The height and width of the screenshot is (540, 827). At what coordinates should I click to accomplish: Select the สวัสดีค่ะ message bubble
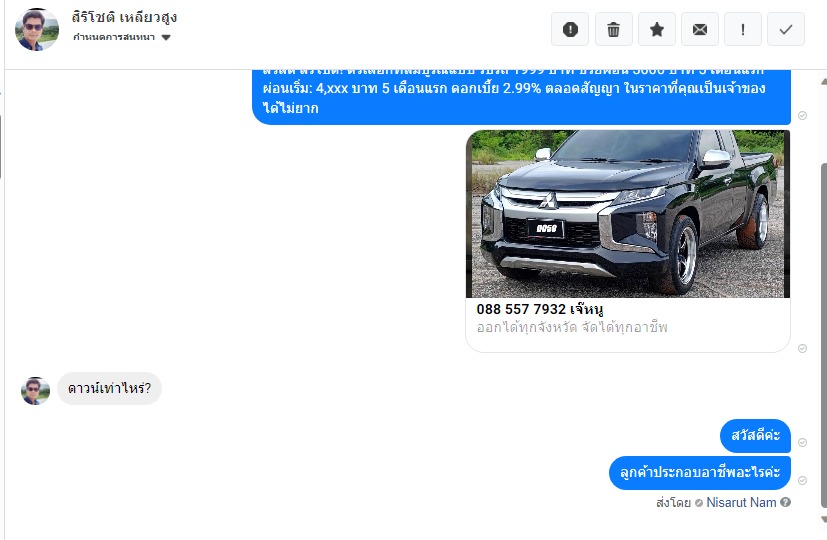(755, 436)
